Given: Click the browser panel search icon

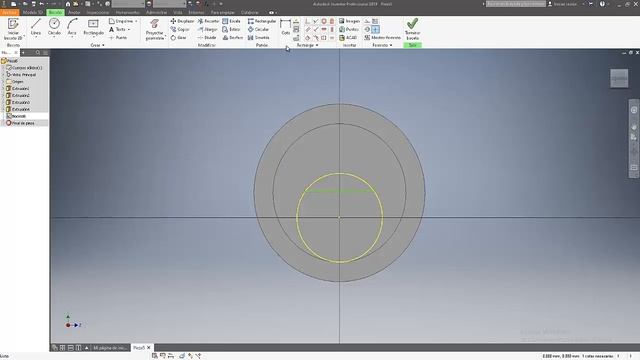Looking at the screenshot, I should [38, 53].
